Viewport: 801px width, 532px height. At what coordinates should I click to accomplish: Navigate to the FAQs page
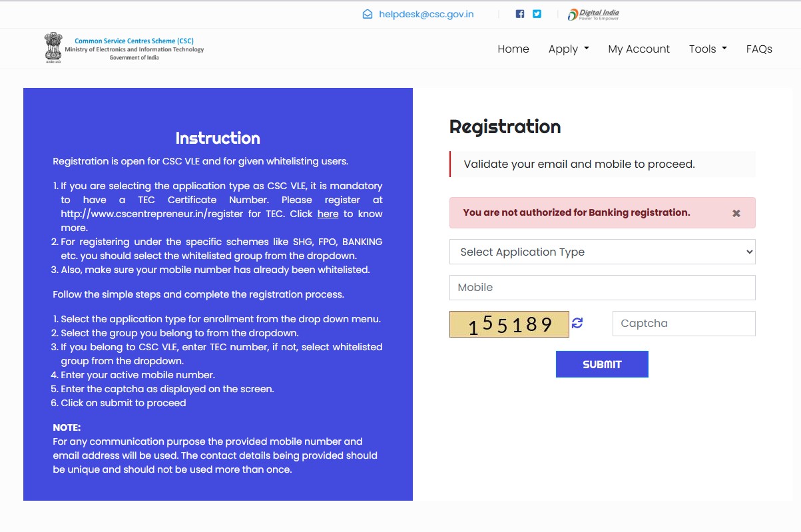tap(759, 49)
